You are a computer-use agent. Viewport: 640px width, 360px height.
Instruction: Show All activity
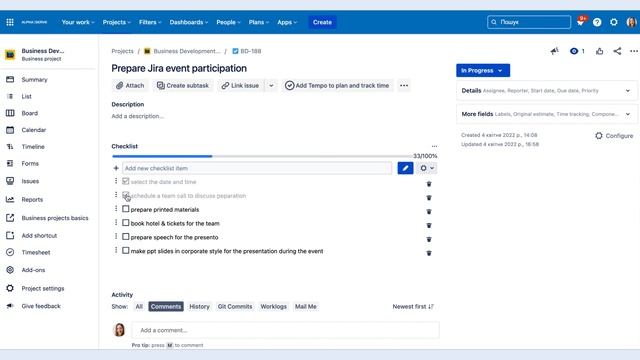coord(139,307)
